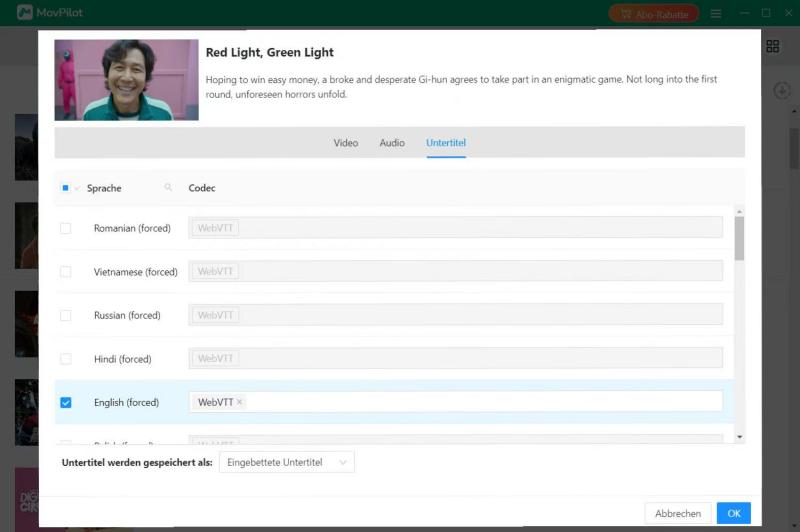Open the hamburger menu in title bar

716,14
